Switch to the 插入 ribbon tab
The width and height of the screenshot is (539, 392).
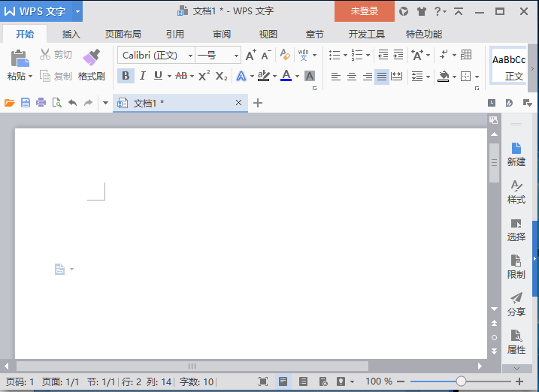click(71, 35)
